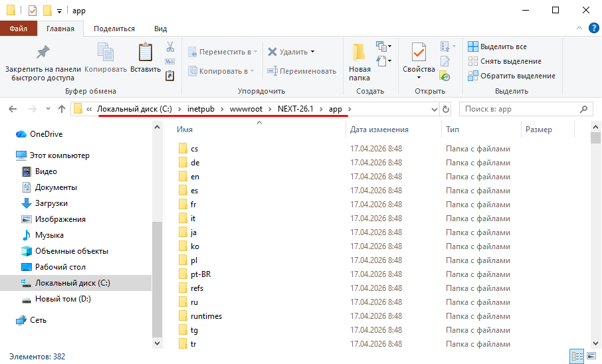Click wwwroot in address breadcrumb

pos(246,109)
